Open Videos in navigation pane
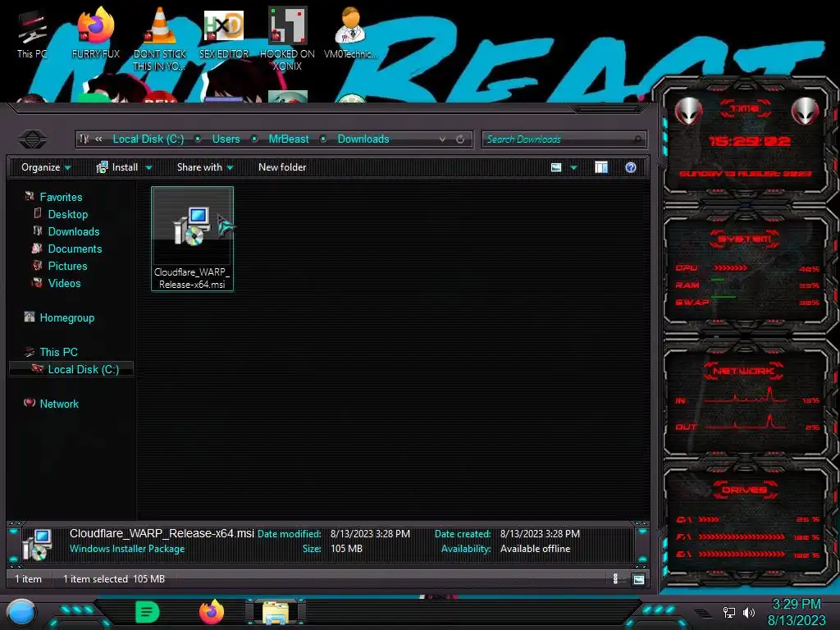 [64, 283]
